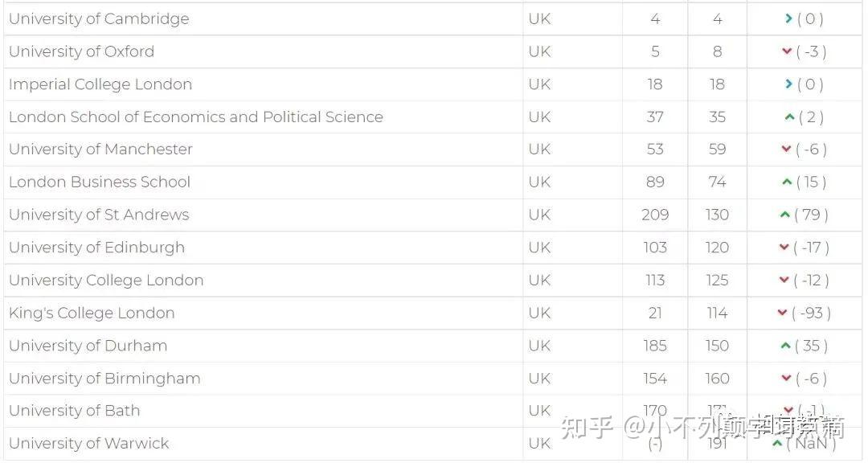868x463 pixels.
Task: Open the University of Birmingham entry
Action: pos(104,379)
